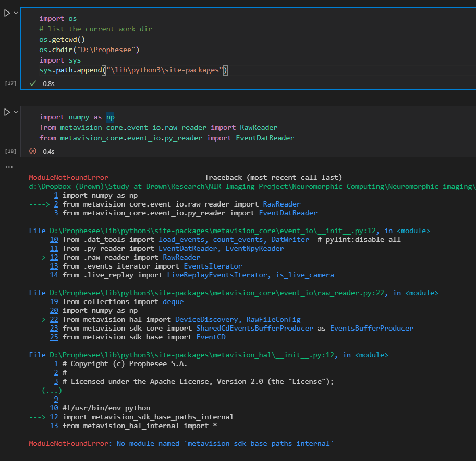Click the # list the current work dir comment
Screen dimensions: 476x461
[x=95, y=29]
